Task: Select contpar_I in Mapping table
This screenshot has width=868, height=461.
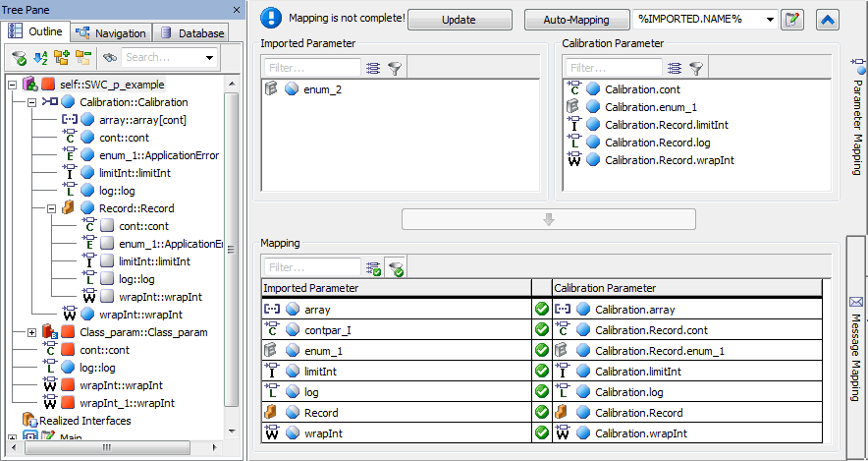Action: coord(328,330)
